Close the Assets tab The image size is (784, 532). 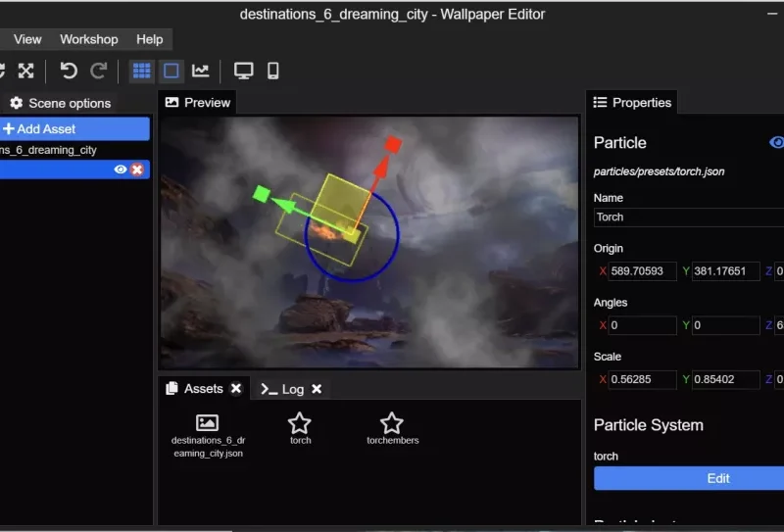point(236,389)
